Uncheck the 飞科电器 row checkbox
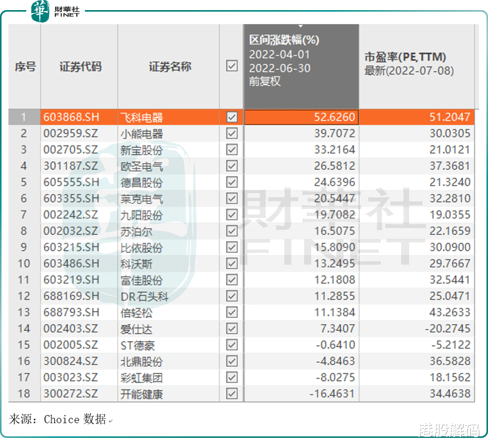Viewport: 488px width, 448px height. click(x=231, y=117)
